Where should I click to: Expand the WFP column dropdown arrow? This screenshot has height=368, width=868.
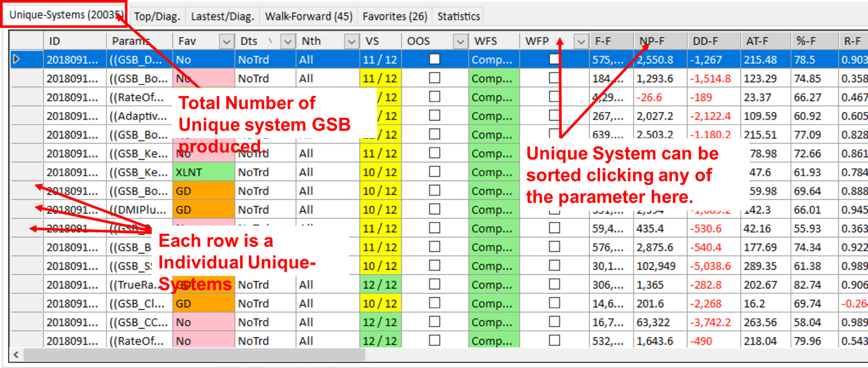tap(581, 41)
